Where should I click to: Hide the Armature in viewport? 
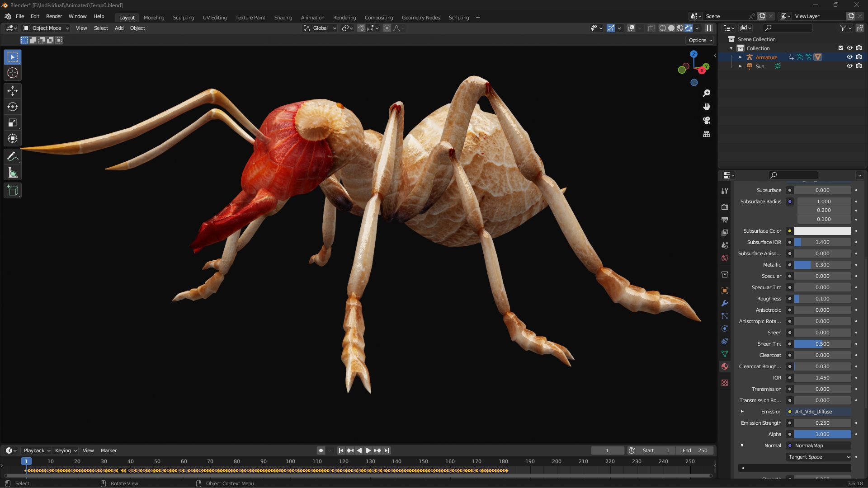(x=849, y=57)
